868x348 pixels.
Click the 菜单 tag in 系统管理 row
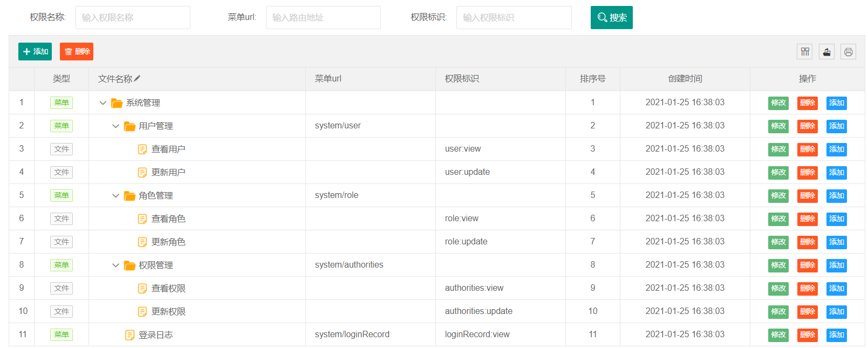pos(61,103)
